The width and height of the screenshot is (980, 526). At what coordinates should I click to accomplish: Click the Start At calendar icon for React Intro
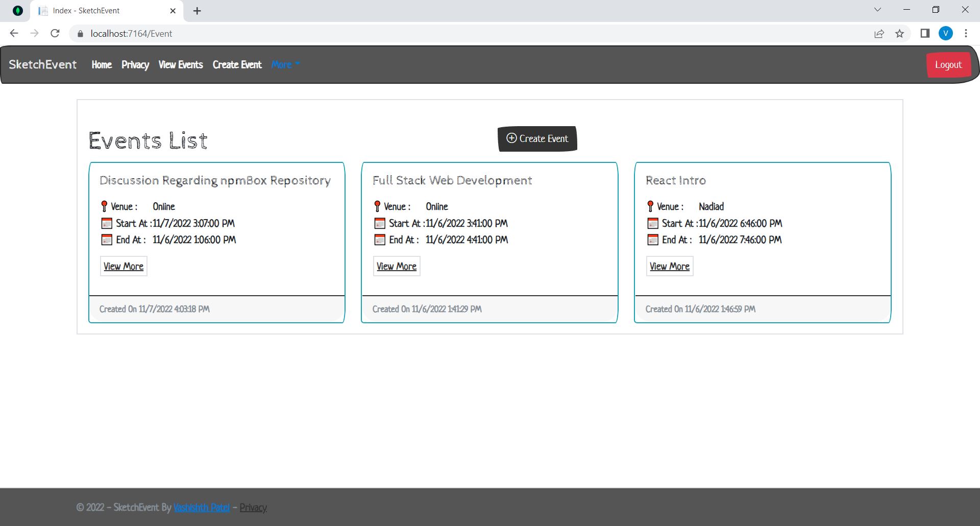point(653,224)
